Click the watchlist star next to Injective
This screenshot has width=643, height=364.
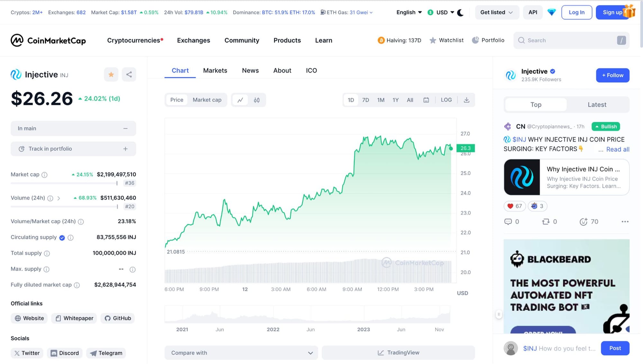[x=111, y=75]
